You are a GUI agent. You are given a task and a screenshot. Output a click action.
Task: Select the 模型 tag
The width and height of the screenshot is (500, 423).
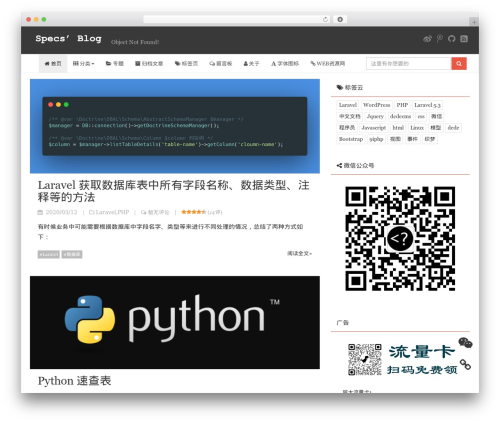tap(436, 128)
